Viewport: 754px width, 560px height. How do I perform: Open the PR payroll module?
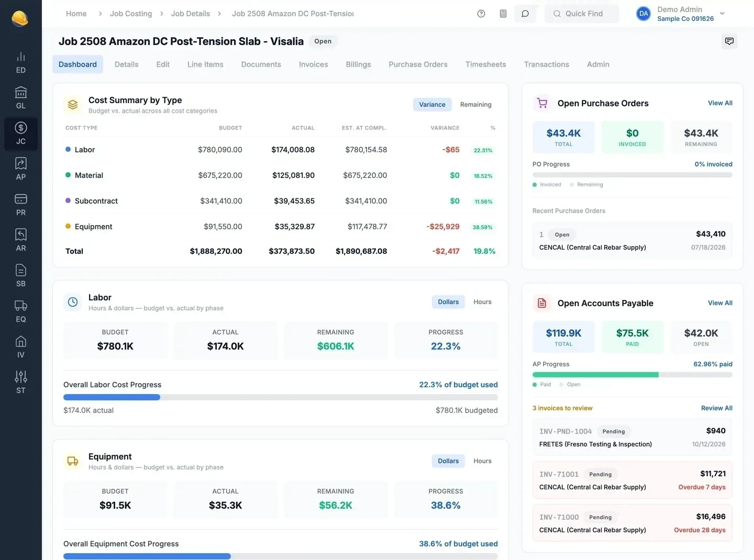(21, 205)
